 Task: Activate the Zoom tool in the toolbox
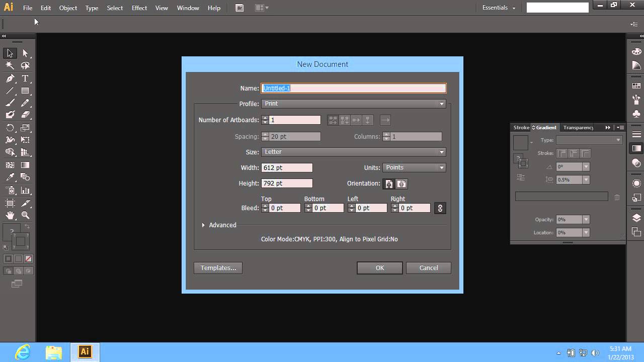click(25, 215)
